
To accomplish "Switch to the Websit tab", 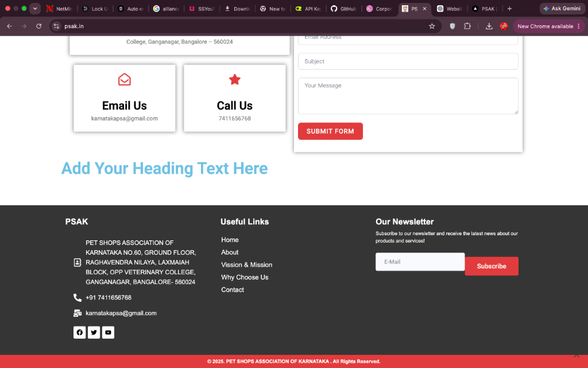I will tap(450, 9).
